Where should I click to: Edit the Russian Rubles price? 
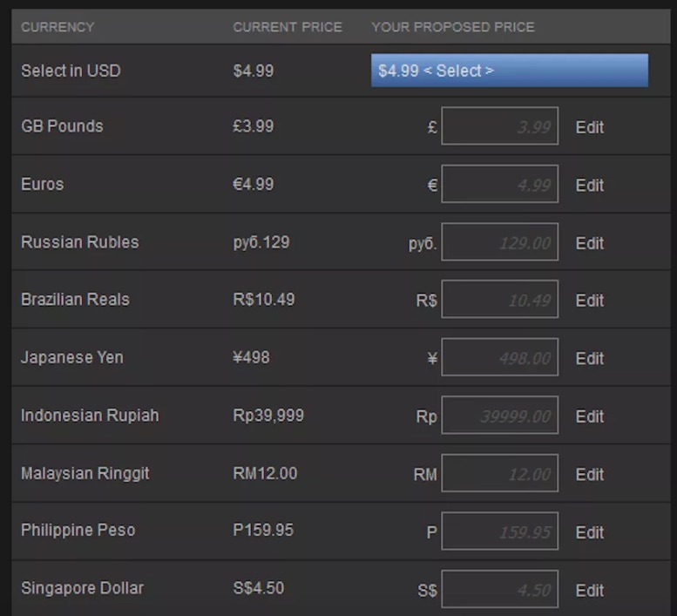coord(589,242)
